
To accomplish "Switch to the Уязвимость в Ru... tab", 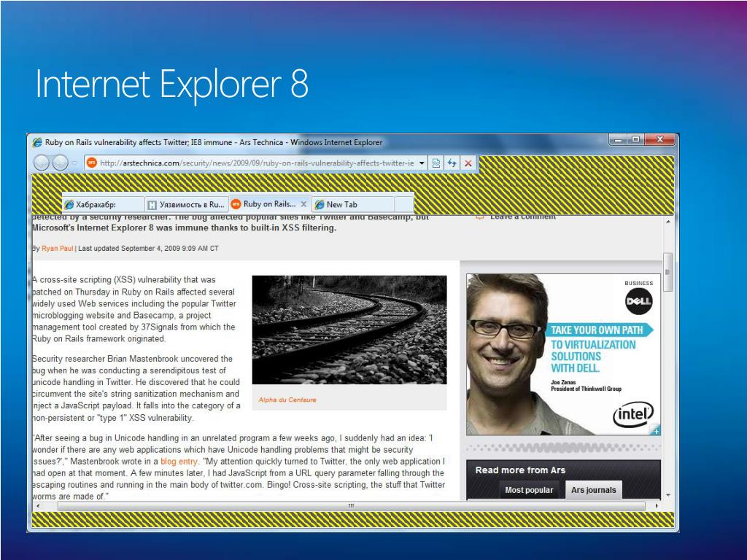I will click(186, 204).
